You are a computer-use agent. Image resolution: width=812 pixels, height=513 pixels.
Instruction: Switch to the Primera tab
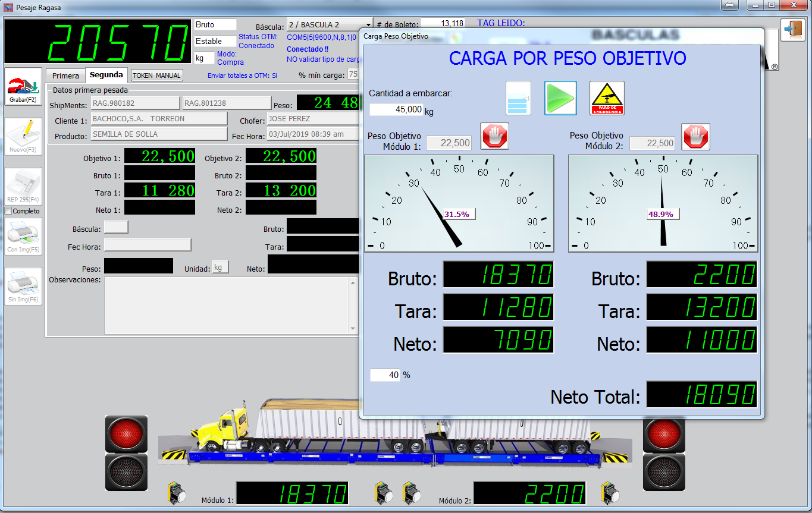pyautogui.click(x=65, y=75)
